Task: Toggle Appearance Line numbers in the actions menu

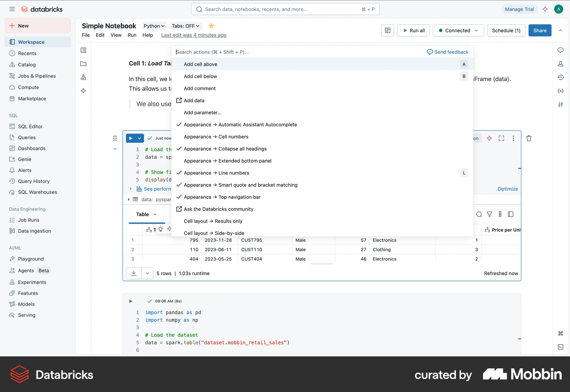Action: coord(216,173)
